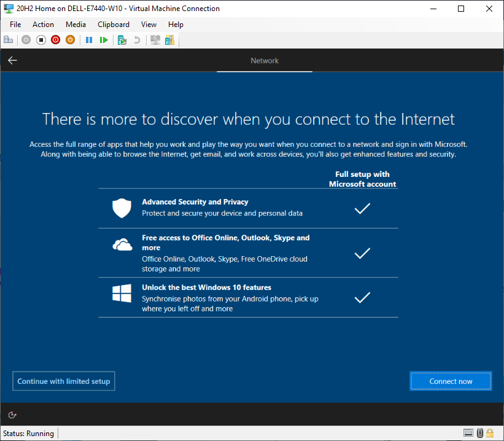
Task: Click the 'Status: Running' status text
Action: pos(28,433)
